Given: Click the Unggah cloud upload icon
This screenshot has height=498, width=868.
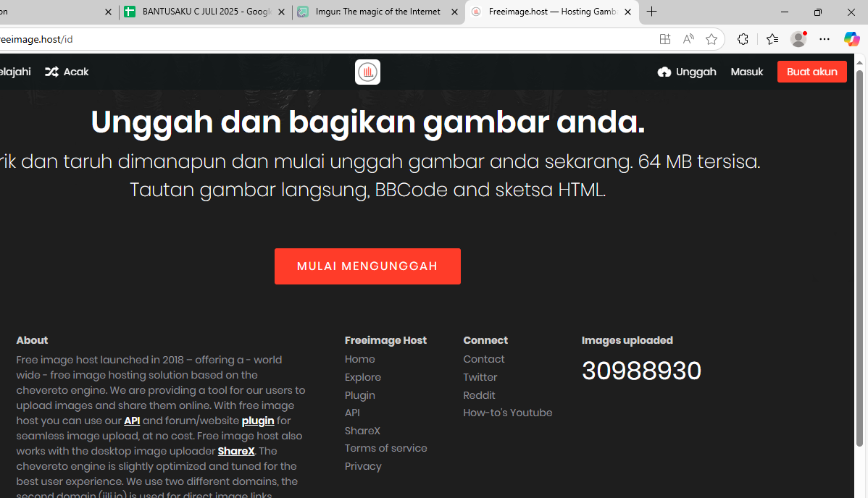Looking at the screenshot, I should [664, 72].
